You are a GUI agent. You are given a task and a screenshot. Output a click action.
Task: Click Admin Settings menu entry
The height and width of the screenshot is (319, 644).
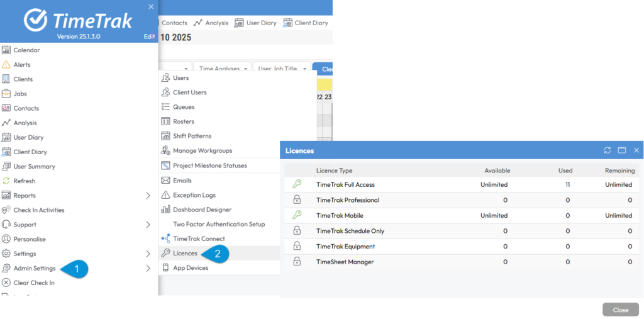point(35,269)
